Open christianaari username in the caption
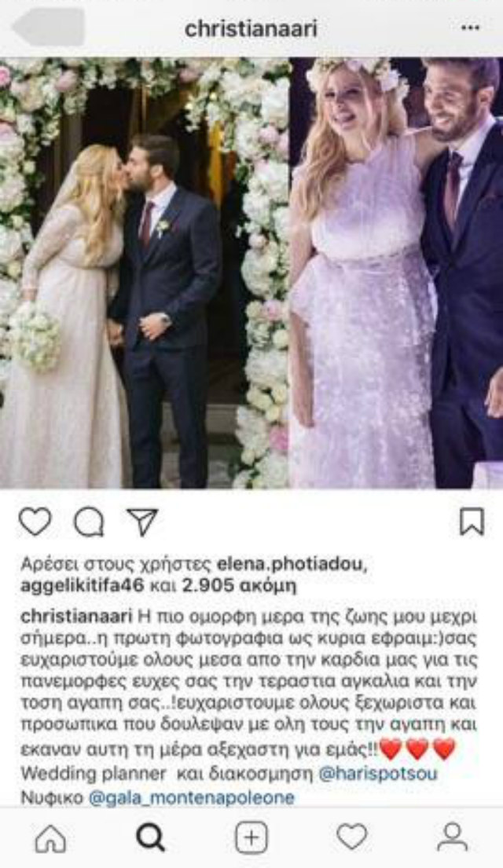The width and height of the screenshot is (503, 868). point(76,617)
